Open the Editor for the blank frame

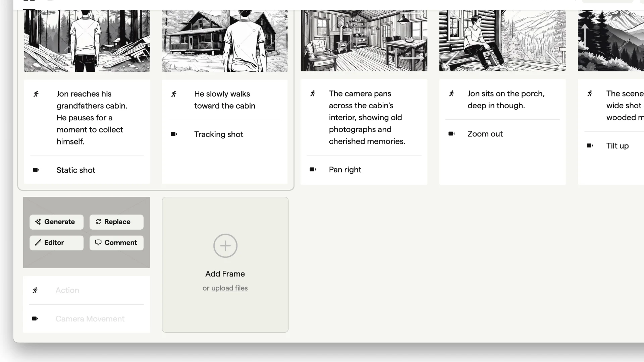coord(56,243)
